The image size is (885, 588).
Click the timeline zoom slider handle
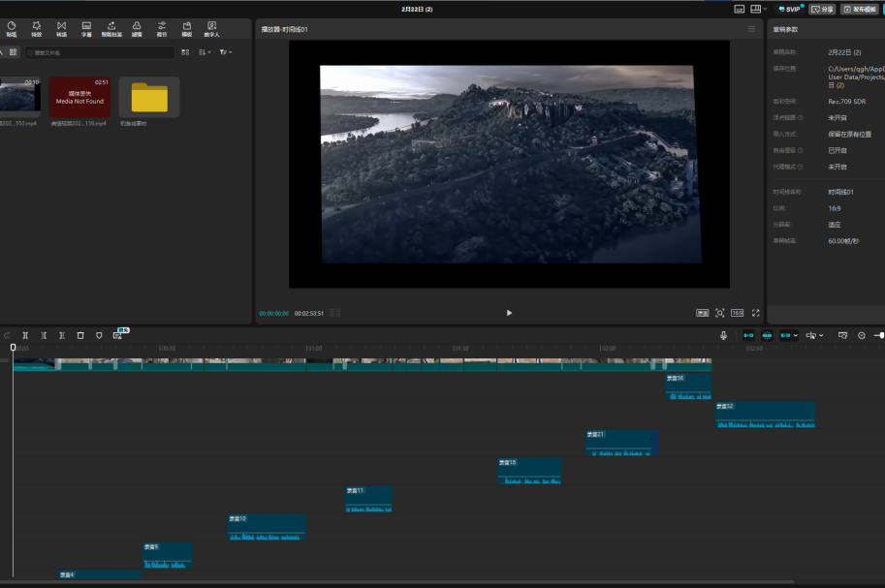(879, 335)
